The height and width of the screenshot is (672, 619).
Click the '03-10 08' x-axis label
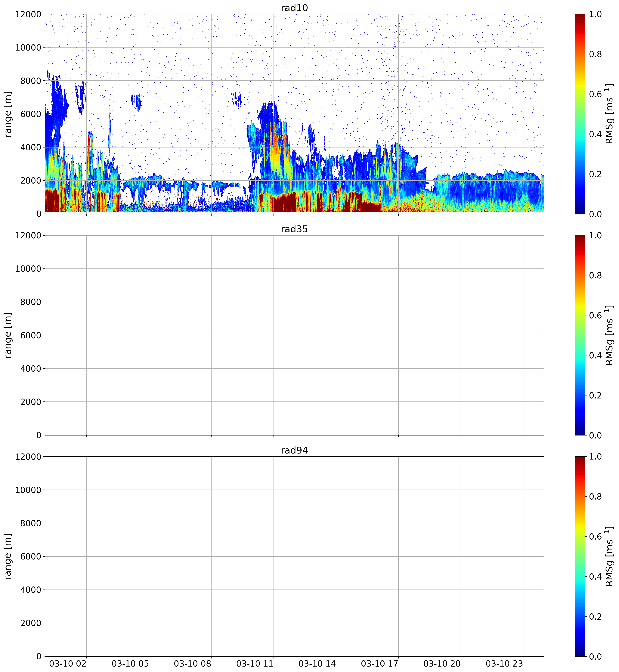[x=193, y=664]
